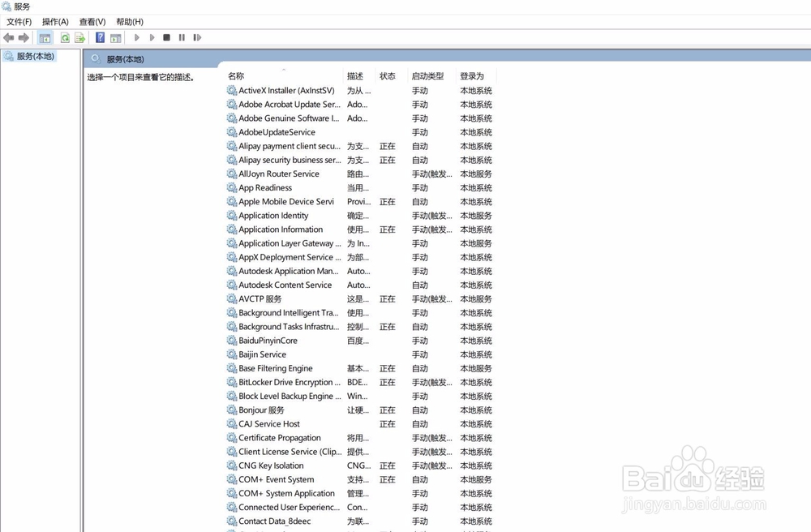This screenshot has width=811, height=532.
Task: Click the gear icon beside Certificate Propagation
Action: click(x=232, y=438)
